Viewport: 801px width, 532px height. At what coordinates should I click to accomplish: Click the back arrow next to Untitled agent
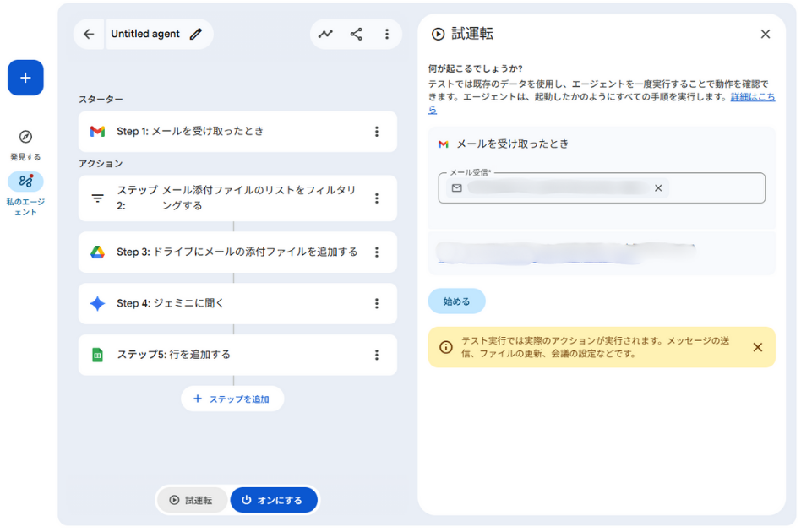(90, 34)
